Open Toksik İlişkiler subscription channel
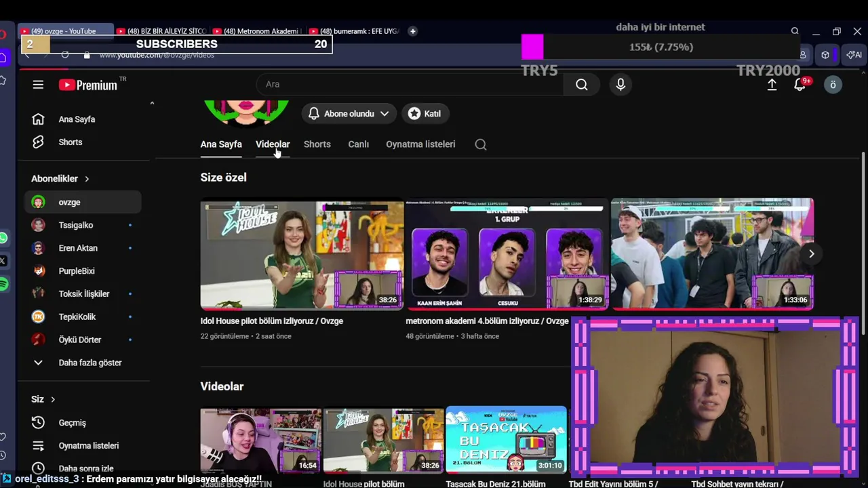The width and height of the screenshot is (868, 488). point(83,294)
